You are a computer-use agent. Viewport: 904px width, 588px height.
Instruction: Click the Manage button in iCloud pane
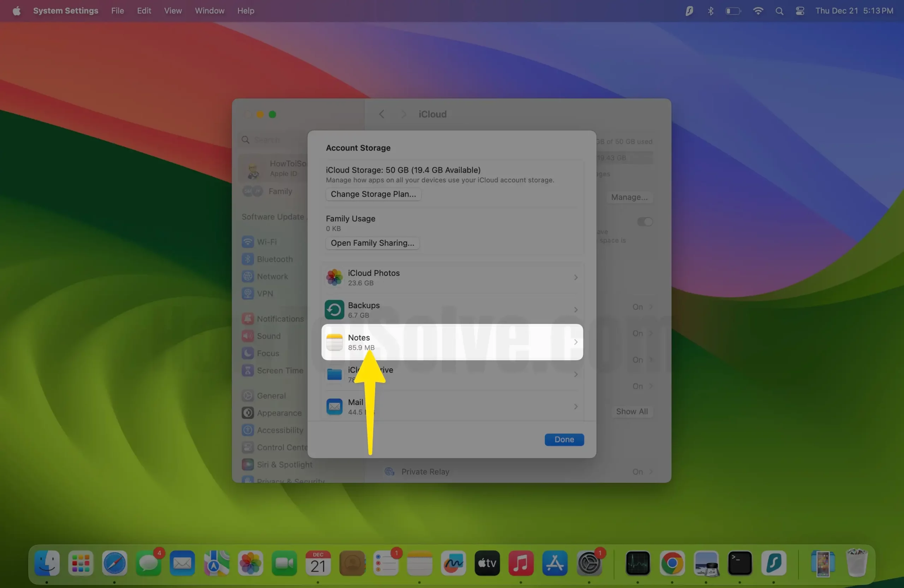click(629, 197)
